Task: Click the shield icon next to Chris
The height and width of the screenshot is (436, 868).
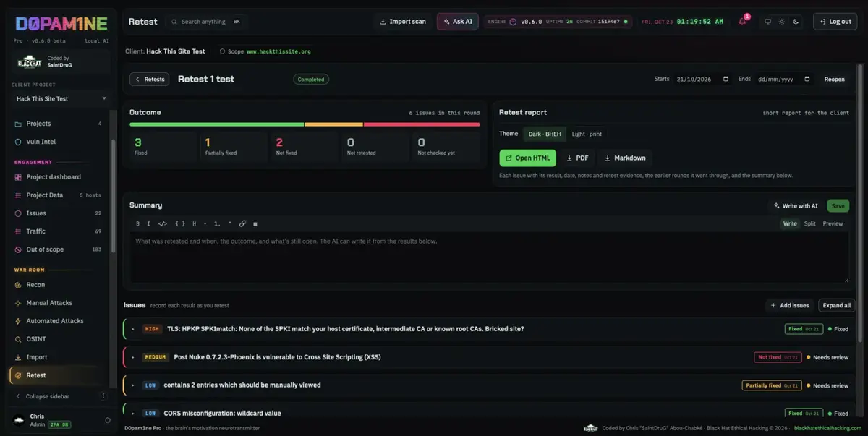Action: 108,420
